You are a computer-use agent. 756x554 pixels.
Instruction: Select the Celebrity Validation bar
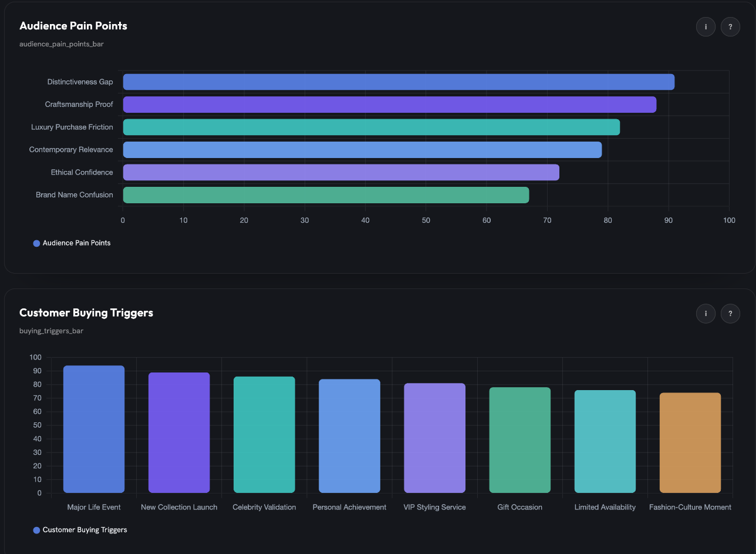264,435
